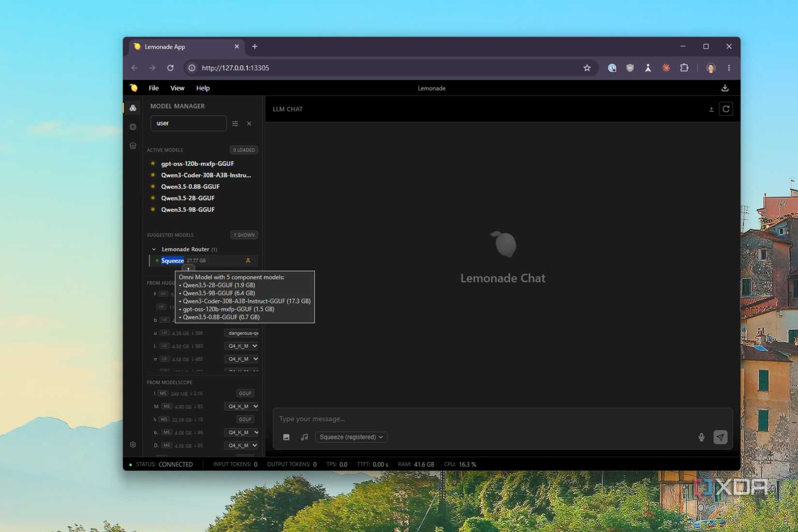This screenshot has height=532, width=798.
Task: Open the white arrow-figure browser extension
Action: point(648,68)
